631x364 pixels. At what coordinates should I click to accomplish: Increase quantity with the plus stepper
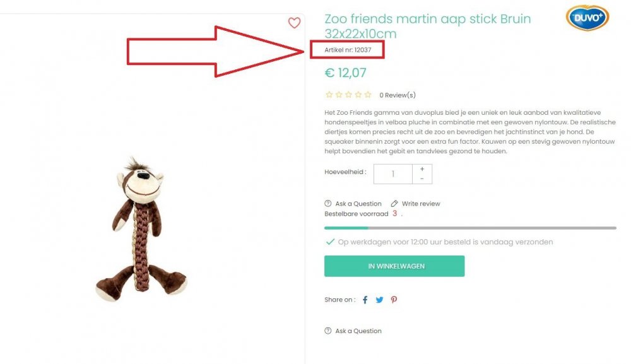(x=422, y=168)
